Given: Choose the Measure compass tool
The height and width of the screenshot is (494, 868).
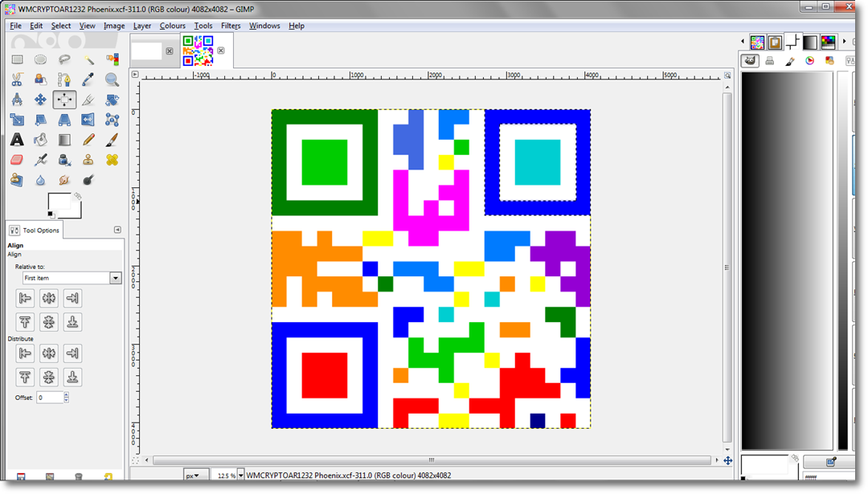Looking at the screenshot, I should tap(17, 100).
